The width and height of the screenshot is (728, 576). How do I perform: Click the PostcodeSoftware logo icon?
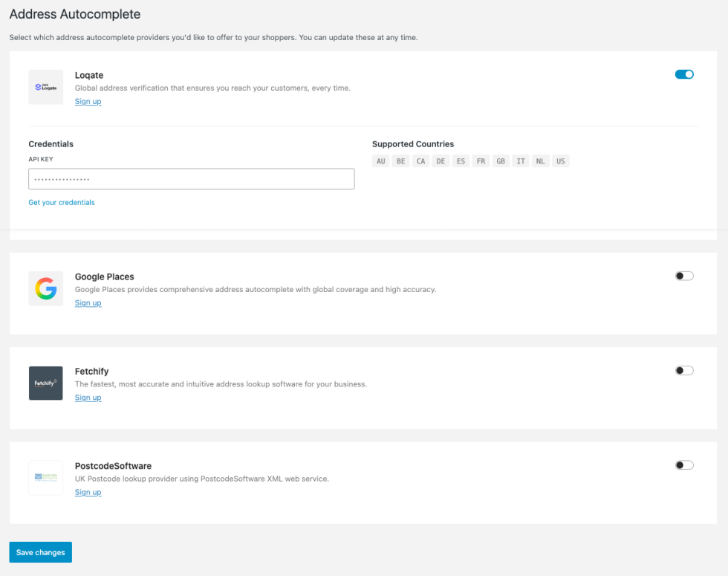coord(46,478)
